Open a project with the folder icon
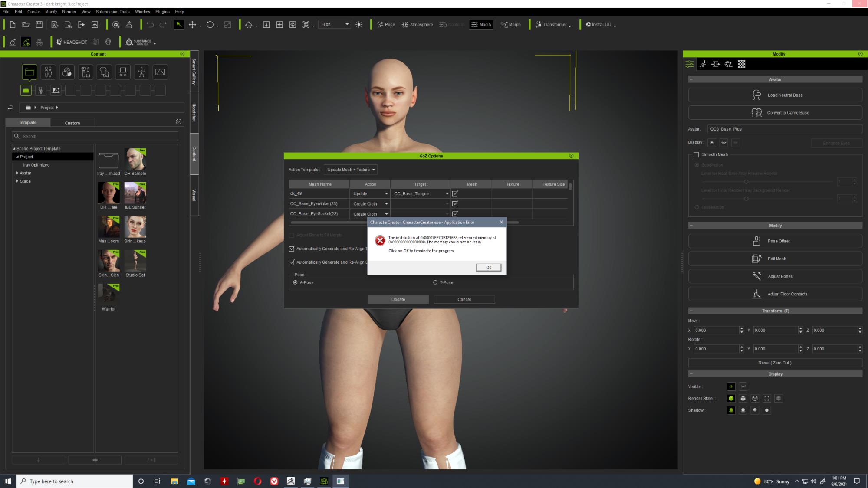868x488 pixels. click(x=26, y=25)
